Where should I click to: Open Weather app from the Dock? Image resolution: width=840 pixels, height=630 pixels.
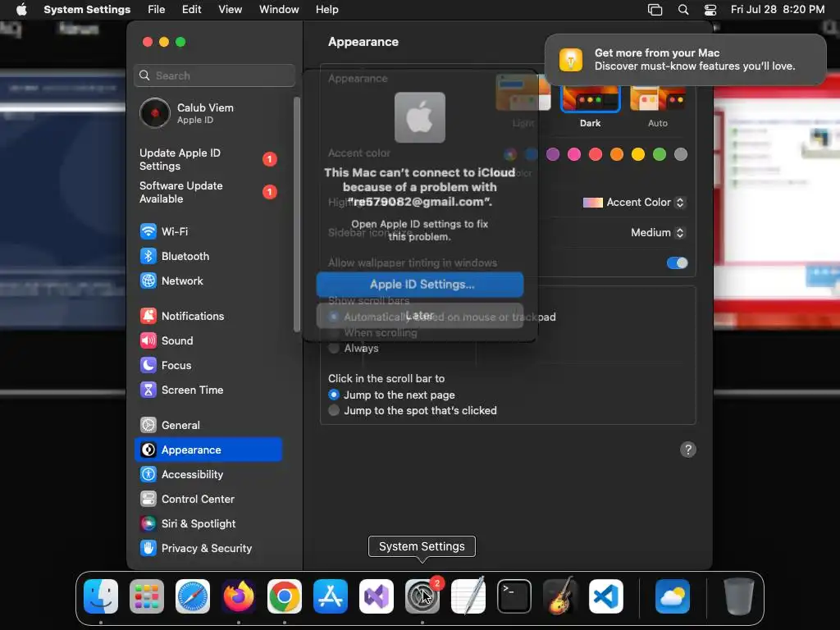(673, 596)
